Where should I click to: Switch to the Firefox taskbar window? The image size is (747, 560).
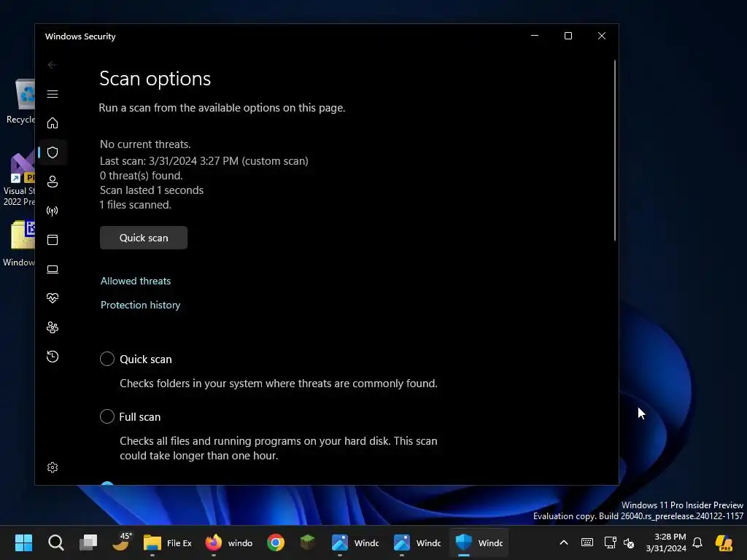(228, 542)
